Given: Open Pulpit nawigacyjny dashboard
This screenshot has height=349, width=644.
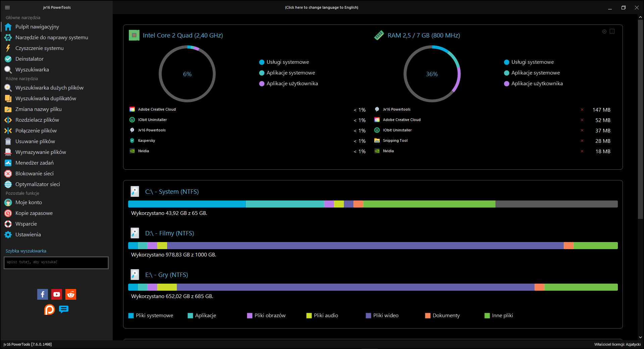Looking at the screenshot, I should [37, 27].
